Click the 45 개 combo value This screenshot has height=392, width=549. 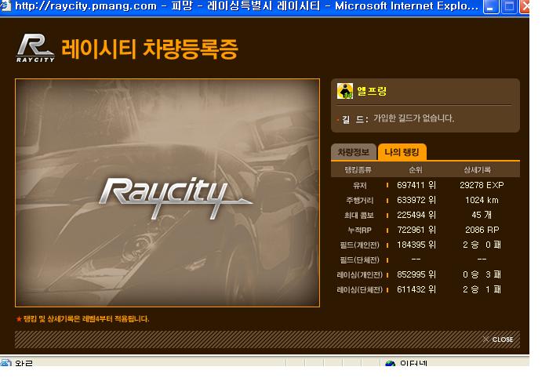(x=482, y=215)
